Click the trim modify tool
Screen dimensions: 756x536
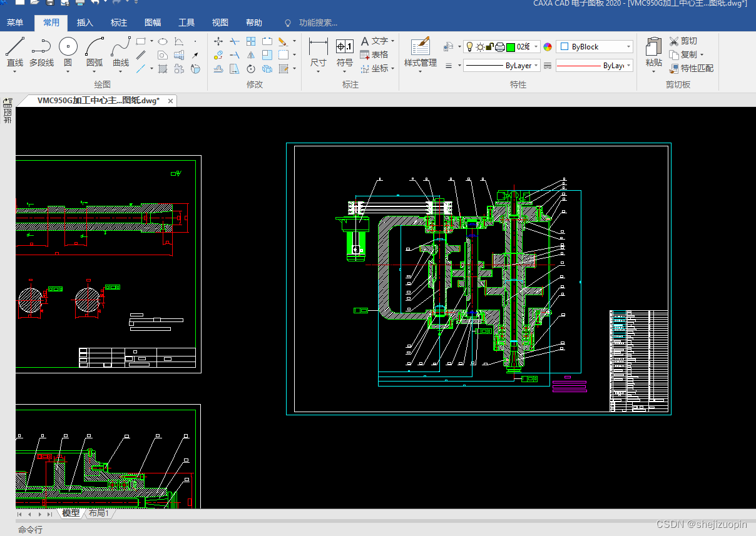point(235,41)
